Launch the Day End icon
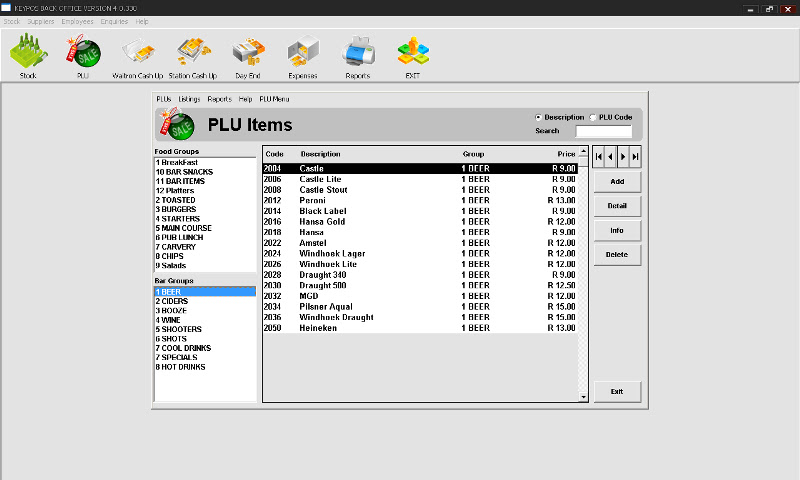 tap(248, 51)
